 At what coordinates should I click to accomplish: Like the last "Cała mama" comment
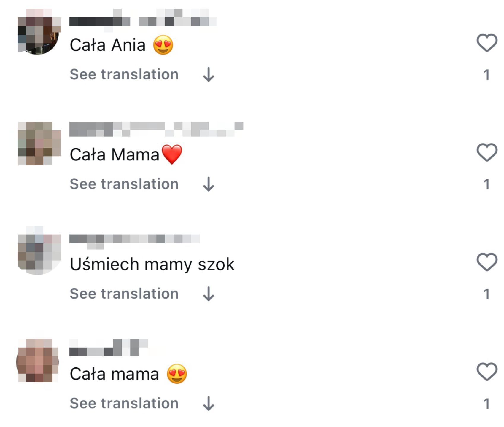(486, 372)
